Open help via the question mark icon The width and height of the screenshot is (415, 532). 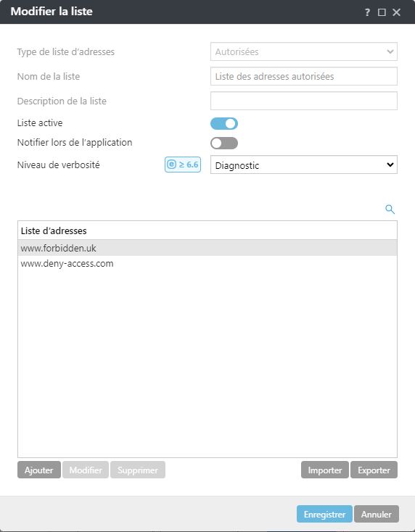click(x=367, y=12)
